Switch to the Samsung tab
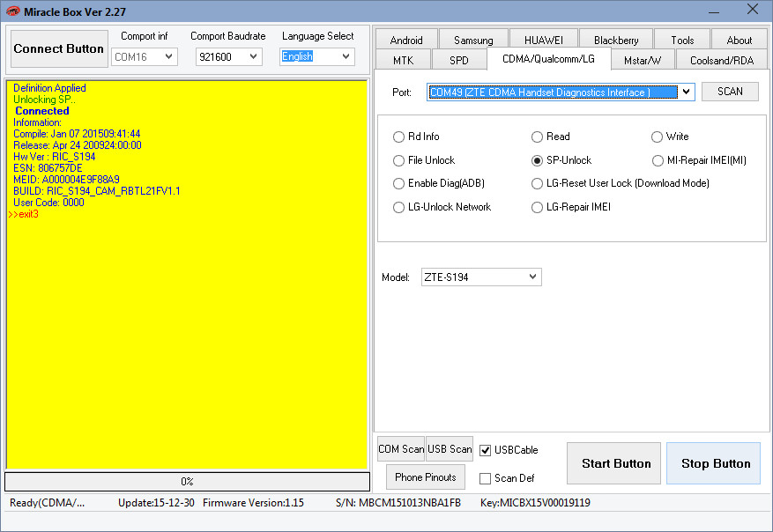The image size is (773, 532). pyautogui.click(x=473, y=40)
